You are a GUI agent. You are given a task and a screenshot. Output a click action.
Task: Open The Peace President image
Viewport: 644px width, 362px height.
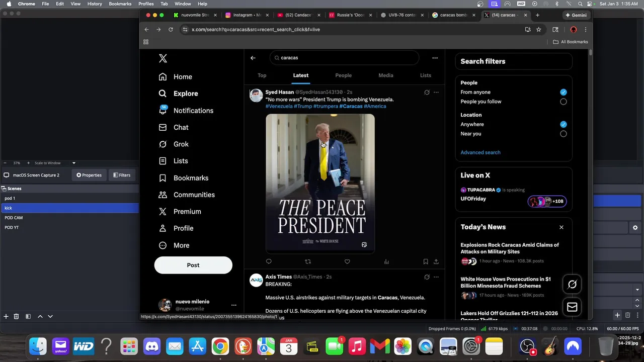tap(320, 183)
